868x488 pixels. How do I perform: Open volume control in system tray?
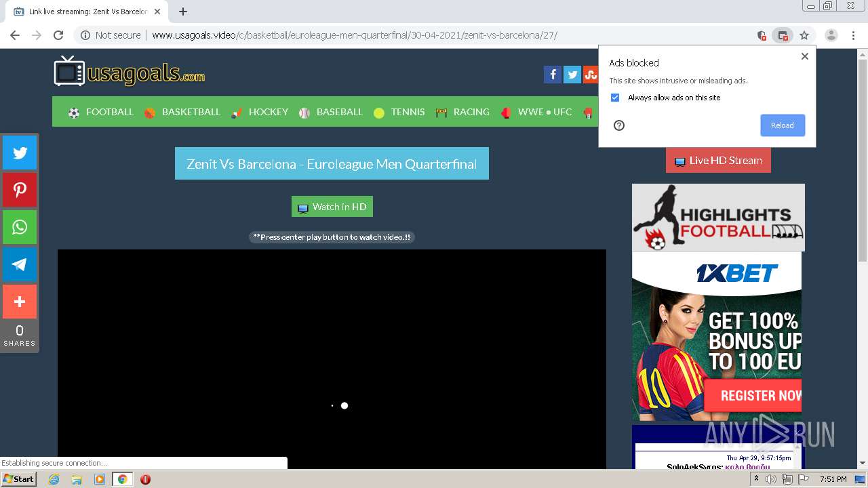(771, 479)
